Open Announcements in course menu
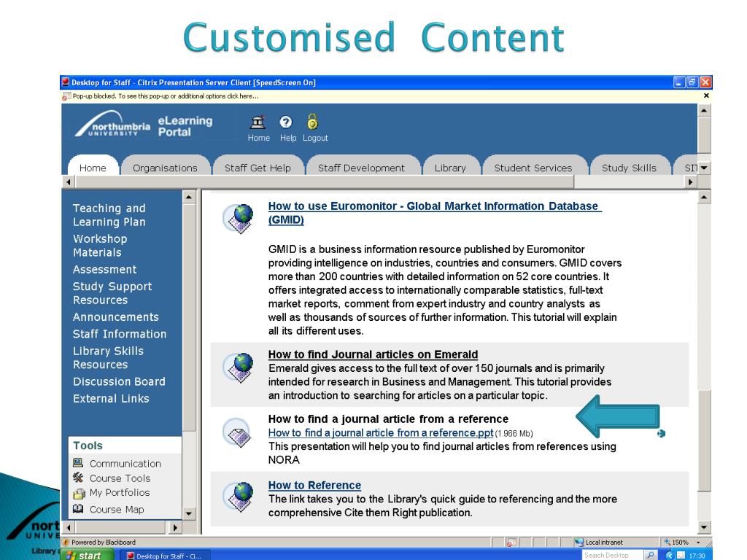This screenshot has width=747, height=560. (x=116, y=316)
